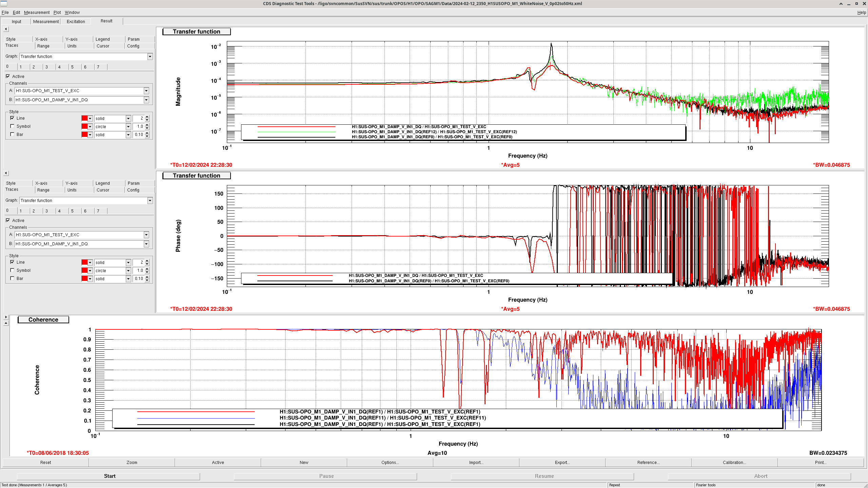The image size is (868, 488).
Task: Expand the Coherence plot options panel arrow
Action: [x=6, y=317]
